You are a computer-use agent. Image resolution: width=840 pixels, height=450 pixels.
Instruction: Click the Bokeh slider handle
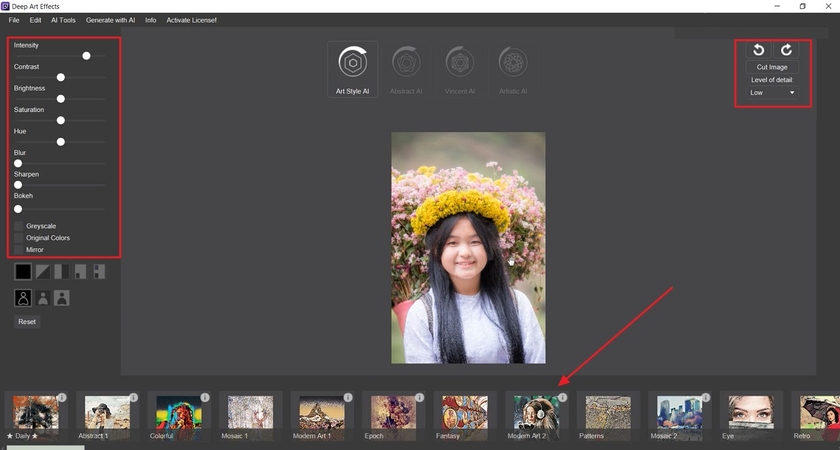[x=18, y=209]
